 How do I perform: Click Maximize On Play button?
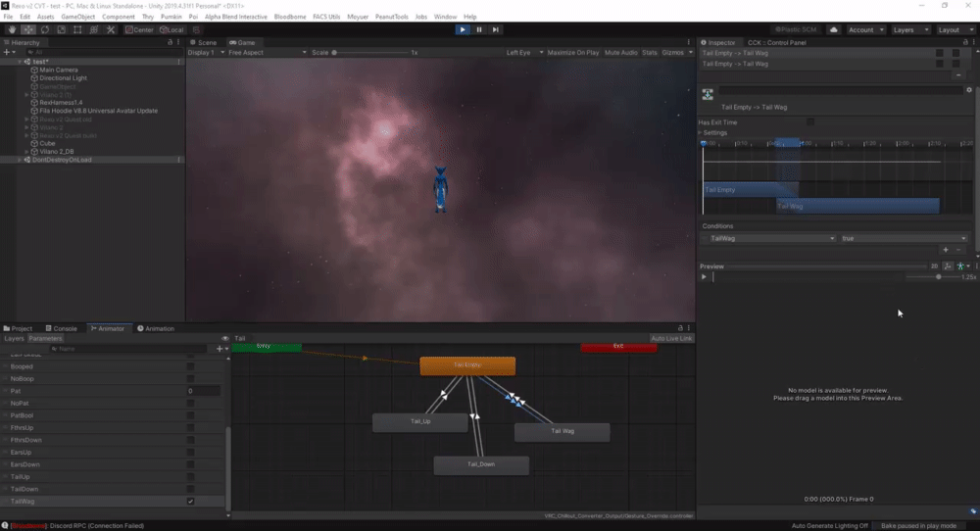pyautogui.click(x=573, y=52)
